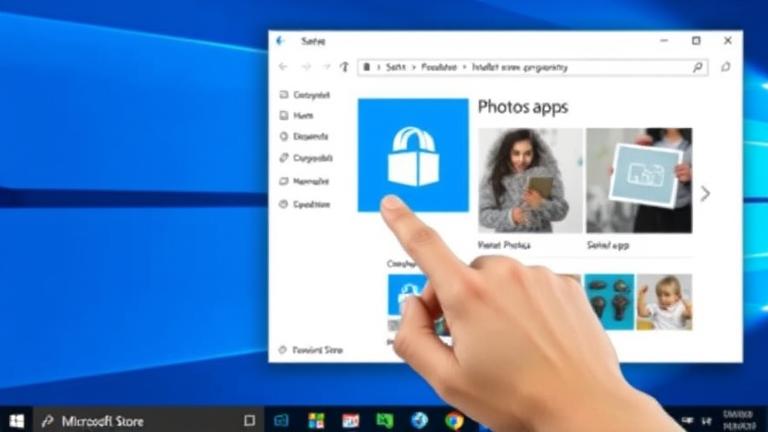Open Task View from the taskbar
Image resolution: width=768 pixels, height=432 pixels.
[x=249, y=420]
